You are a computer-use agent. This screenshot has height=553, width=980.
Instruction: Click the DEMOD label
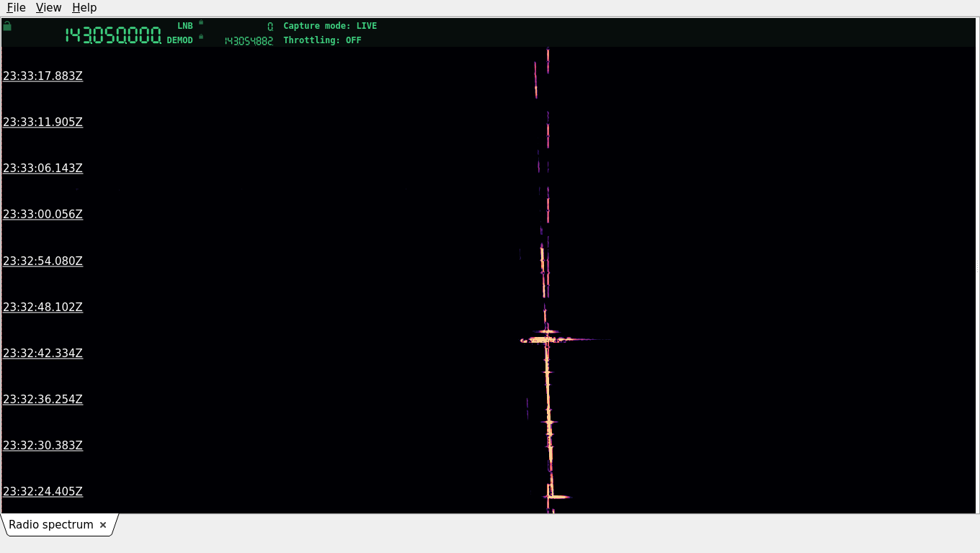(180, 40)
